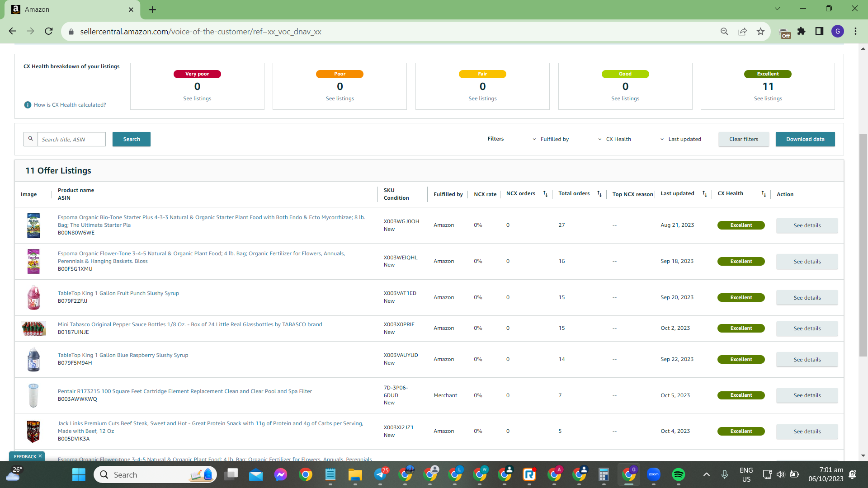Click the Blue Raspberry syrup jug thumbnail
This screenshot has height=488, width=868.
pos(33,359)
